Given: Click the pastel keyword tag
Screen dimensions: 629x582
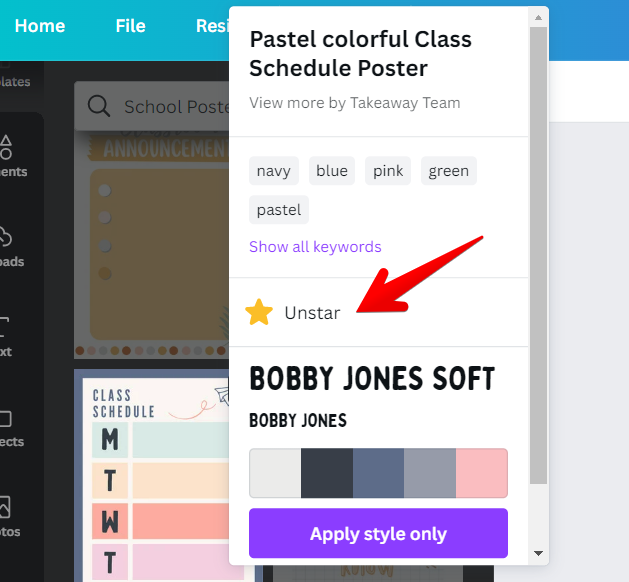Looking at the screenshot, I should click(x=279, y=210).
